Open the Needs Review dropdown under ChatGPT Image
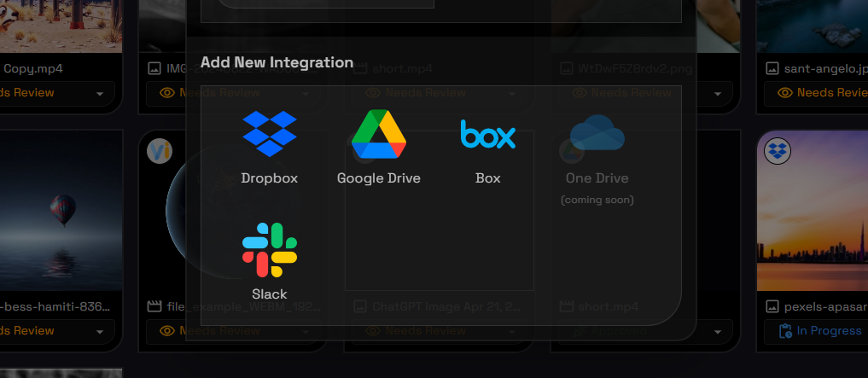The image size is (868, 378). click(440, 331)
